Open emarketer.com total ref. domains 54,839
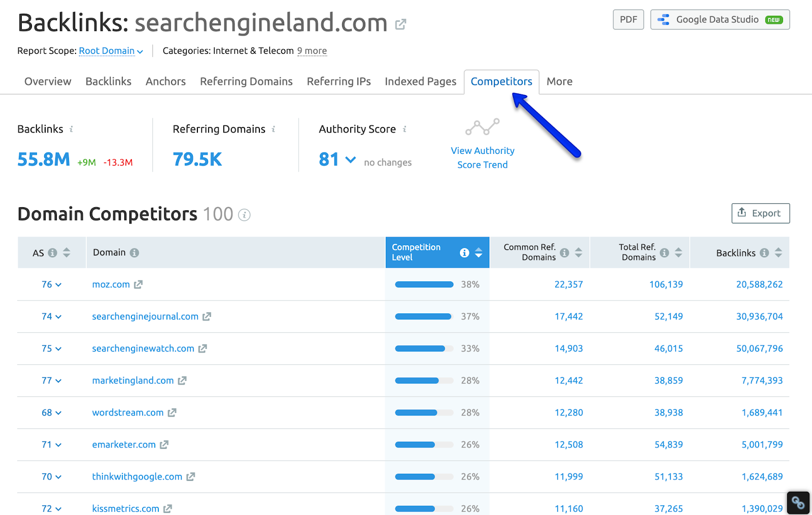The image size is (812, 515). pos(668,444)
